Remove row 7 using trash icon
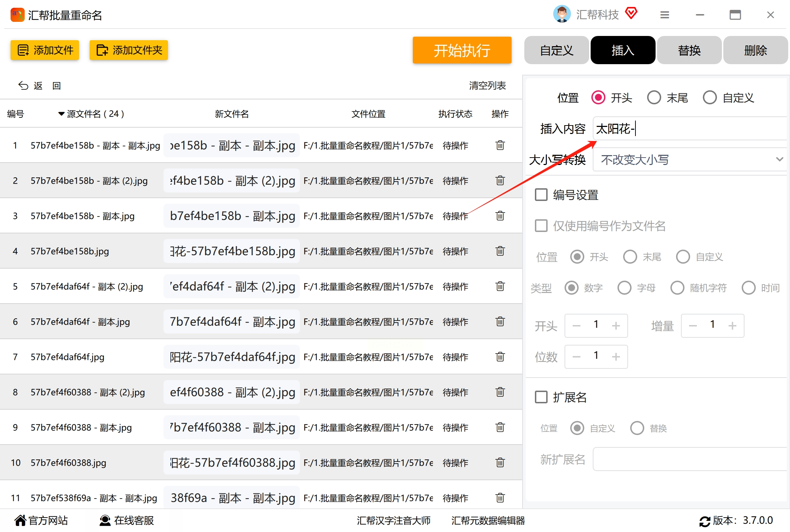 pyautogui.click(x=500, y=357)
